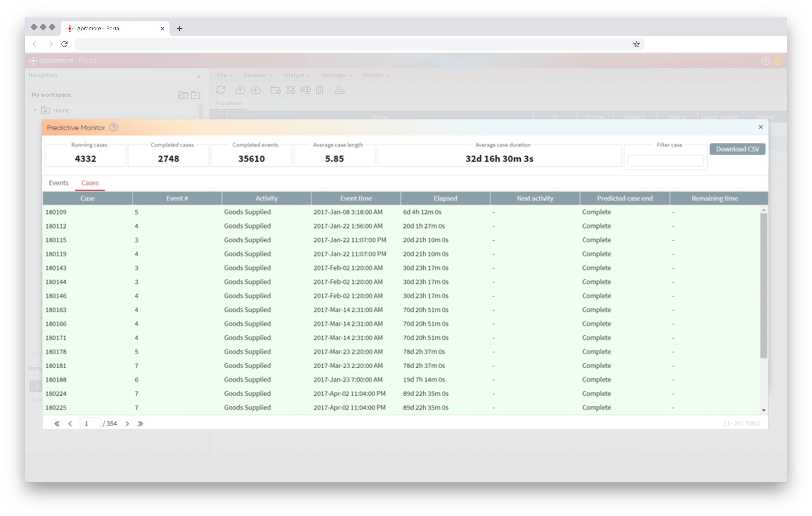The height and width of the screenshot is (516, 812).
Task: Click elapsed value 19d 7h 14m 0s
Action: pyautogui.click(x=423, y=379)
